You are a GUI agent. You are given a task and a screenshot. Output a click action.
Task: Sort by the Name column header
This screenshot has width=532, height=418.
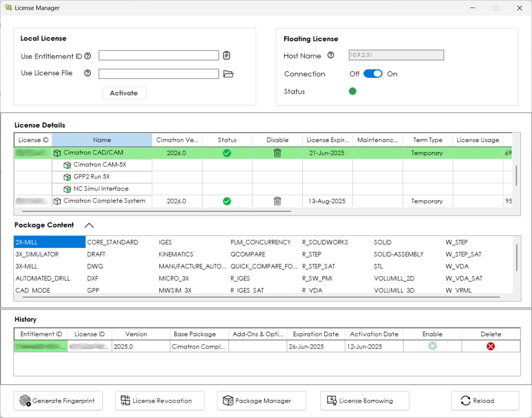[102, 140]
